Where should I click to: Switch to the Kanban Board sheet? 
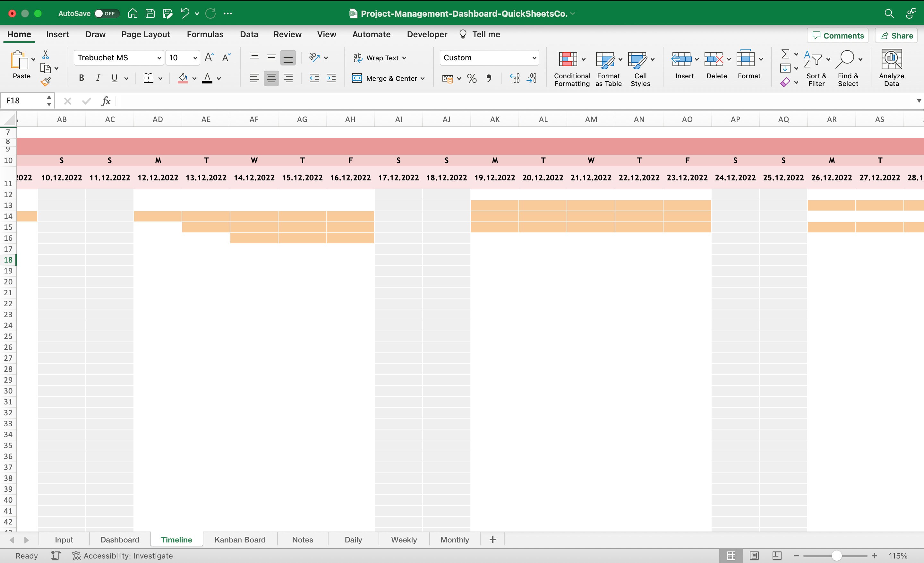[240, 539]
